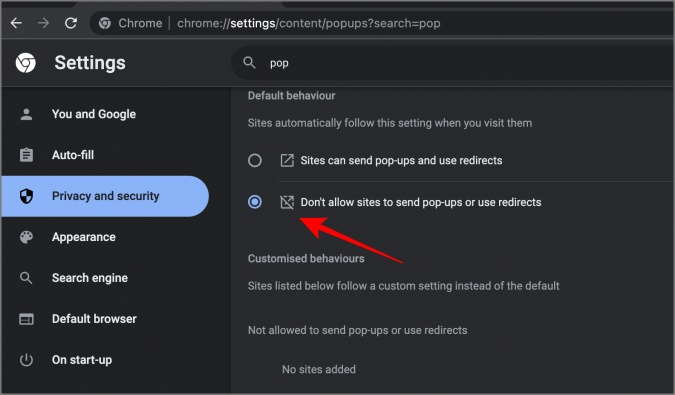Click the settings search field containing pop
This screenshot has height=395, width=675.
[x=453, y=63]
